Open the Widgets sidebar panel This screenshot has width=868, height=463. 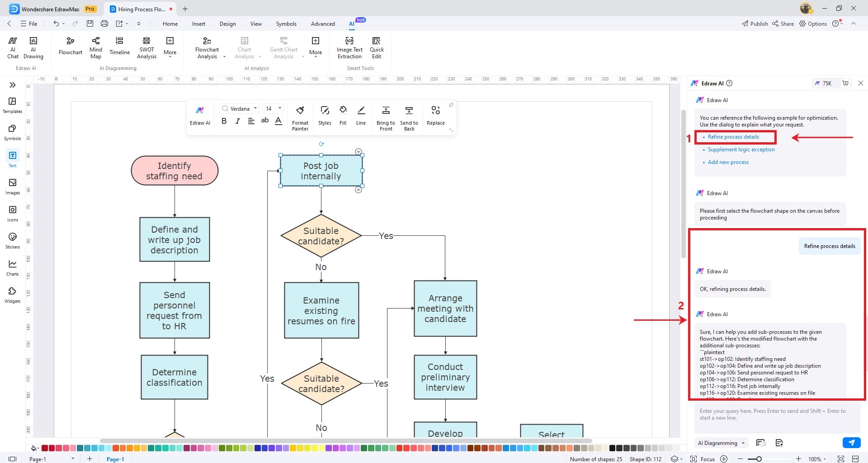tap(13, 295)
